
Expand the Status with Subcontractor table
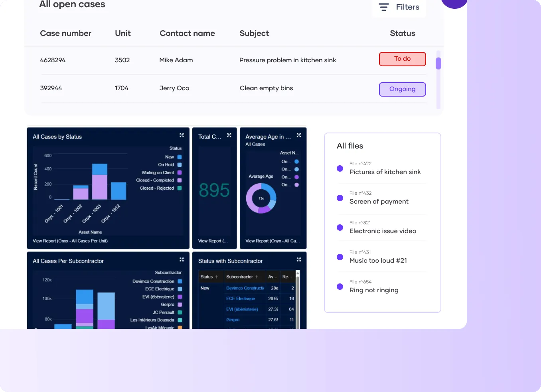(299, 259)
